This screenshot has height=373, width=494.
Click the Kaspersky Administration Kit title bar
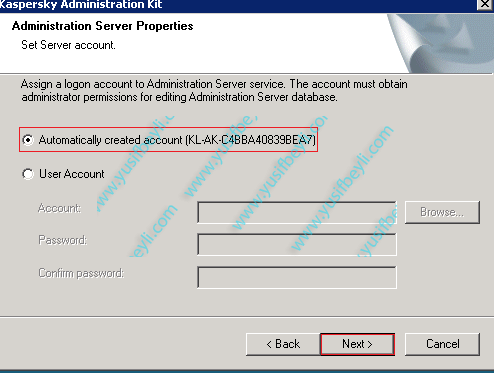tap(233, 5)
